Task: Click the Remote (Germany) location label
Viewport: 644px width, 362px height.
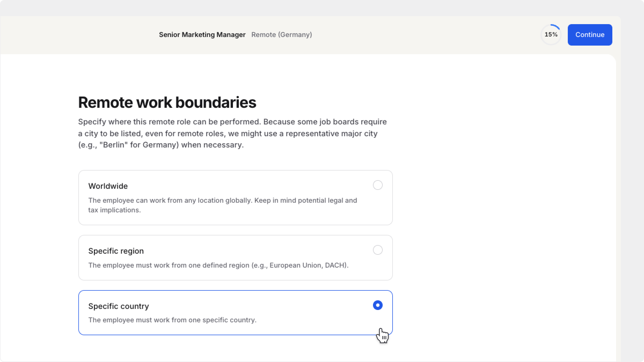Action: tap(281, 35)
